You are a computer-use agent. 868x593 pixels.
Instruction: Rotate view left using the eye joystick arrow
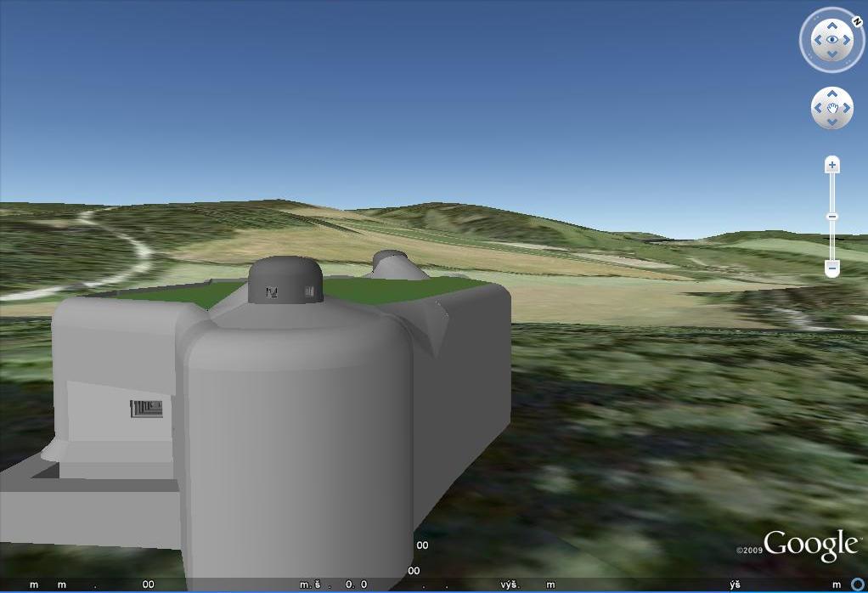pyautogui.click(x=817, y=40)
